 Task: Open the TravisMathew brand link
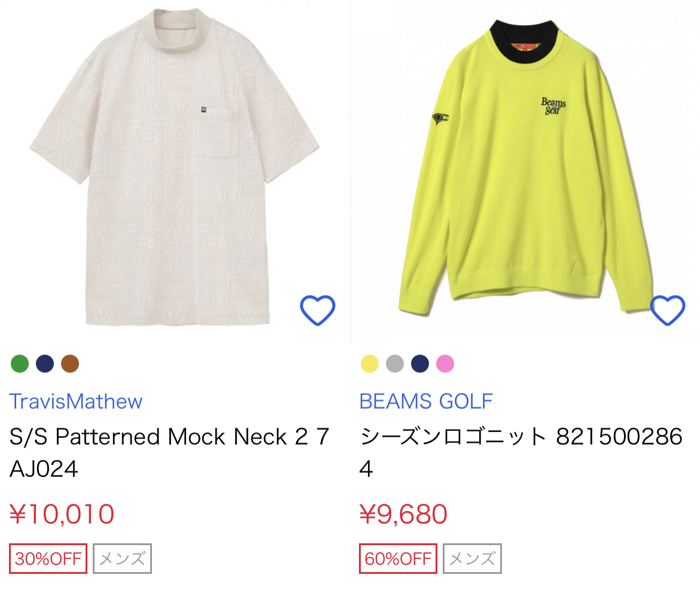coord(76,401)
